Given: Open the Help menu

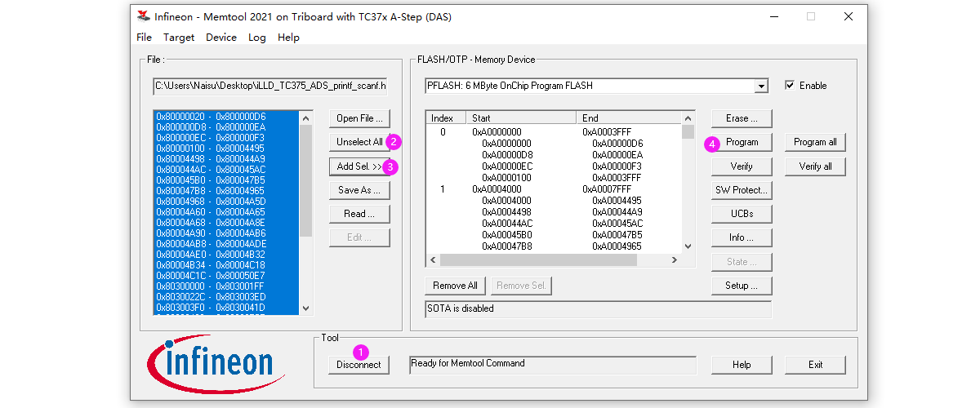Looking at the screenshot, I should point(288,38).
